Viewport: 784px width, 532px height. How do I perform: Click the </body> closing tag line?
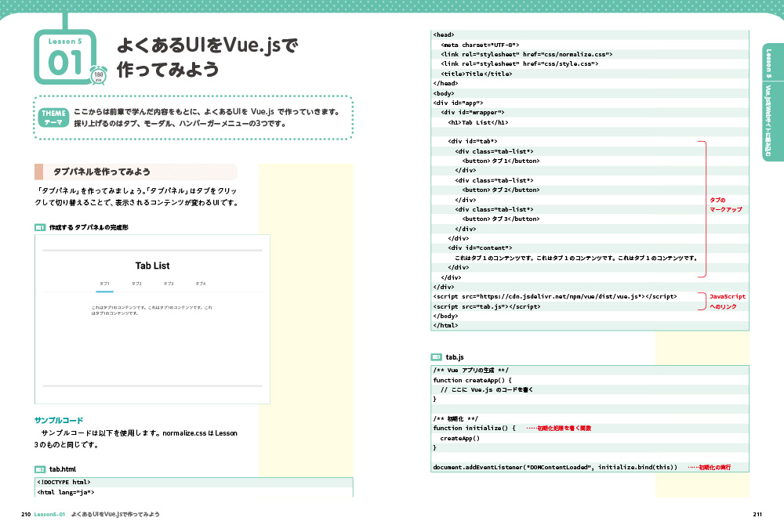(x=445, y=316)
